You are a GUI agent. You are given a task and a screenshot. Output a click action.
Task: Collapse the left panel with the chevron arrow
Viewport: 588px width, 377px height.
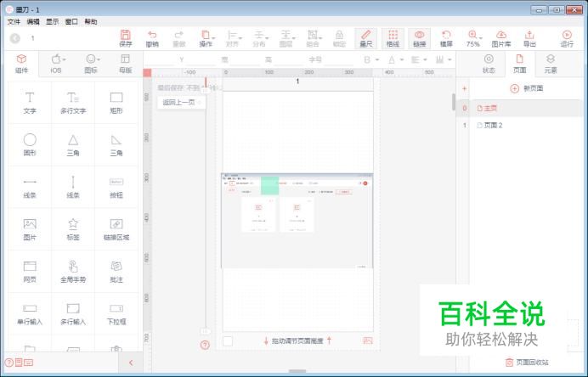tap(131, 363)
